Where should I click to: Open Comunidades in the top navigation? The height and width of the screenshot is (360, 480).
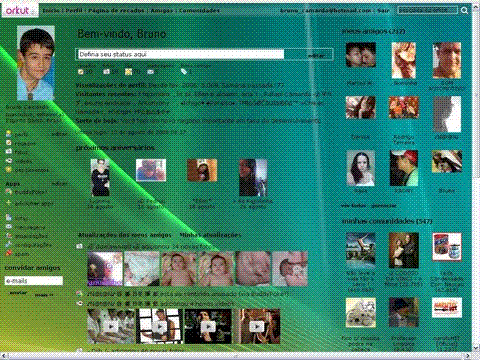tap(199, 11)
